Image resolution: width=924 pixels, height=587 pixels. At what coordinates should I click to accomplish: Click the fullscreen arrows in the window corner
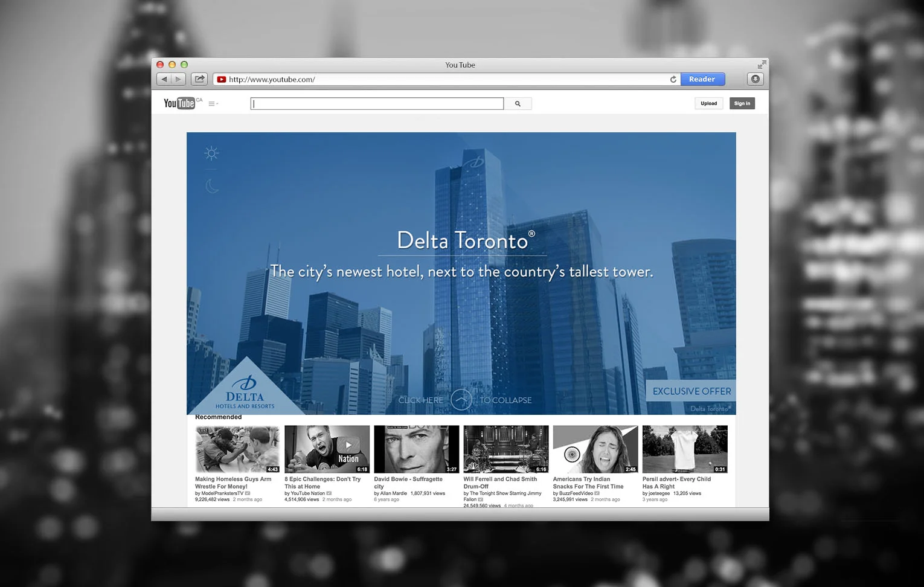click(762, 65)
